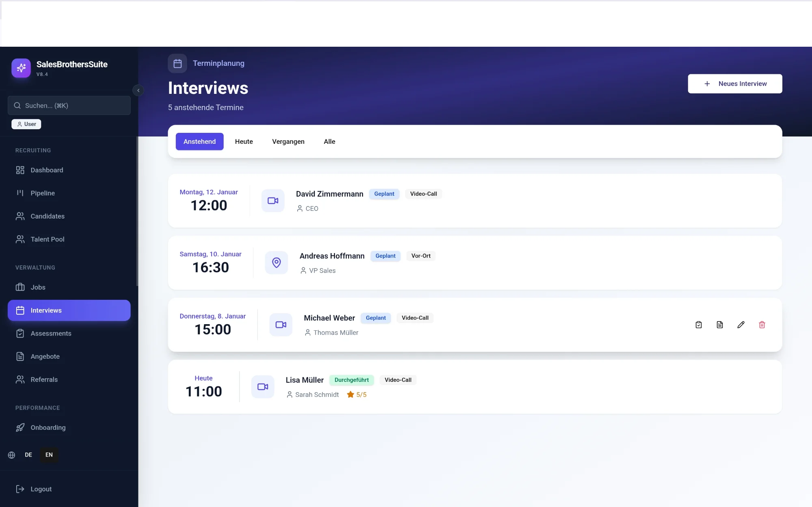Screen dimensions: 812x507
Task: Click the clipboard check icon for Michael Weber
Action: pos(698,325)
